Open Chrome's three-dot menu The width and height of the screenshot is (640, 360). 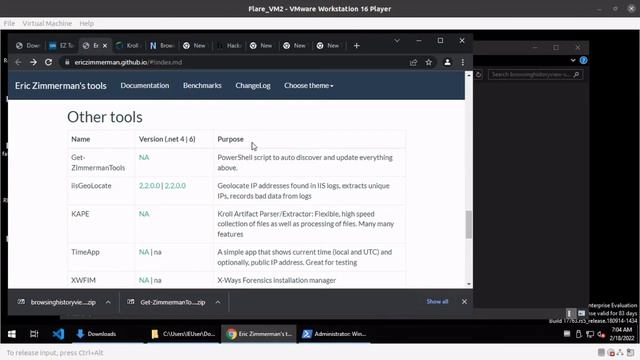462,62
